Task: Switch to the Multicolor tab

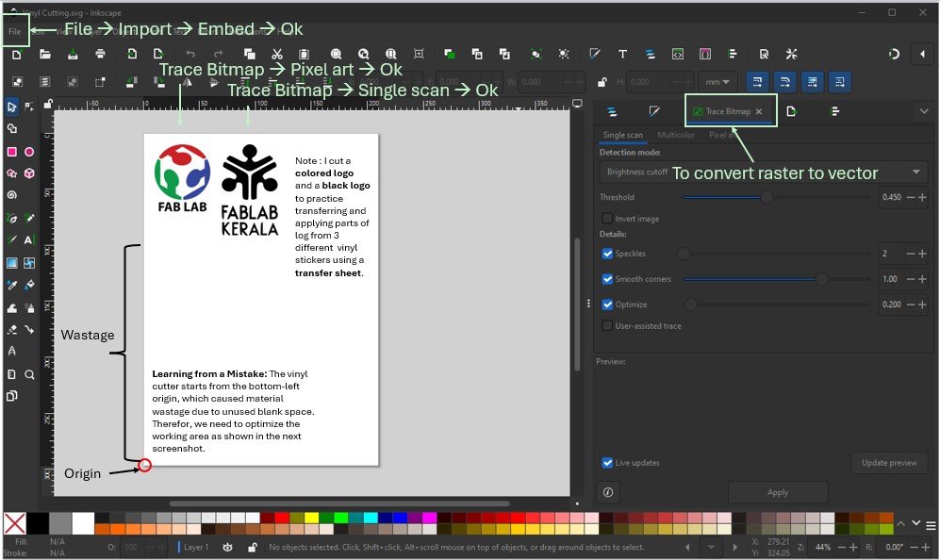Action: coord(676,135)
